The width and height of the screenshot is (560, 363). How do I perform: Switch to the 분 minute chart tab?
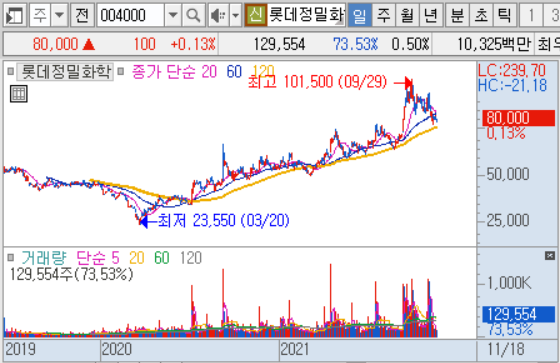[x=457, y=15]
